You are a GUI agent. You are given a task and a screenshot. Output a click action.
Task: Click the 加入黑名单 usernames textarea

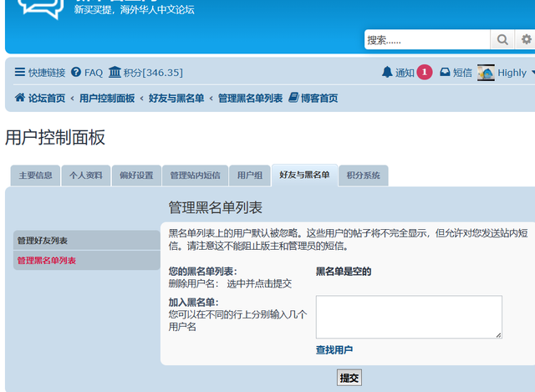pyautogui.click(x=409, y=317)
